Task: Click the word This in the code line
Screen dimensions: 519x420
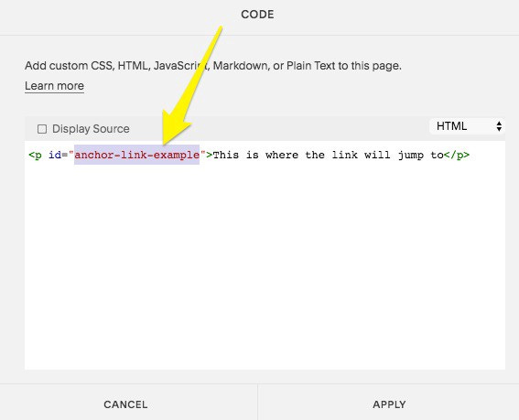Action: tap(226, 155)
